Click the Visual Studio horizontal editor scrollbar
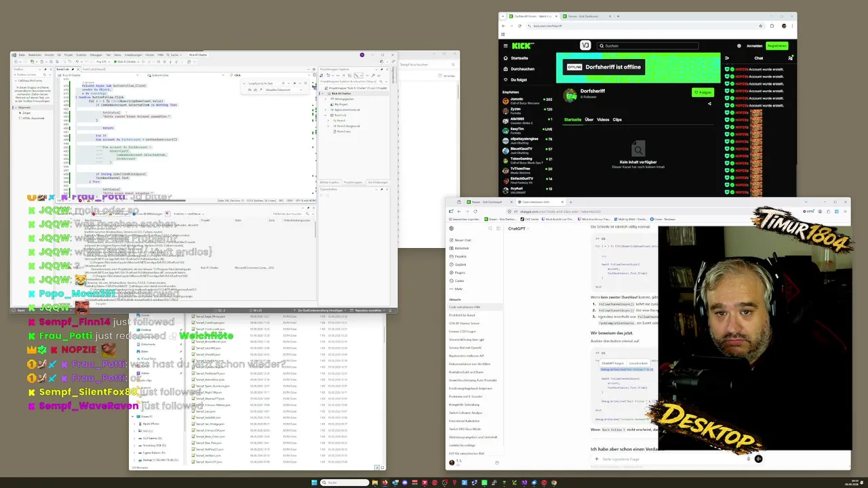This screenshot has width=868, height=488. [159, 201]
